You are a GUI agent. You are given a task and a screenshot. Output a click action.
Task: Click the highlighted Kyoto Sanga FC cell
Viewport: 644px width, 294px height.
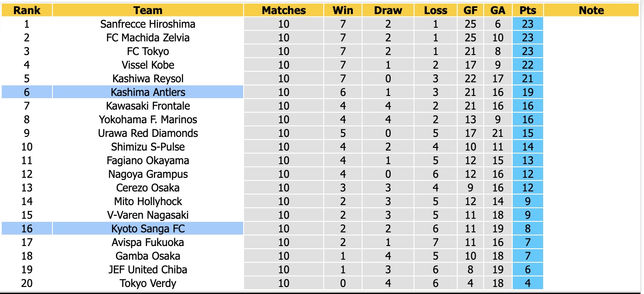tap(148, 228)
